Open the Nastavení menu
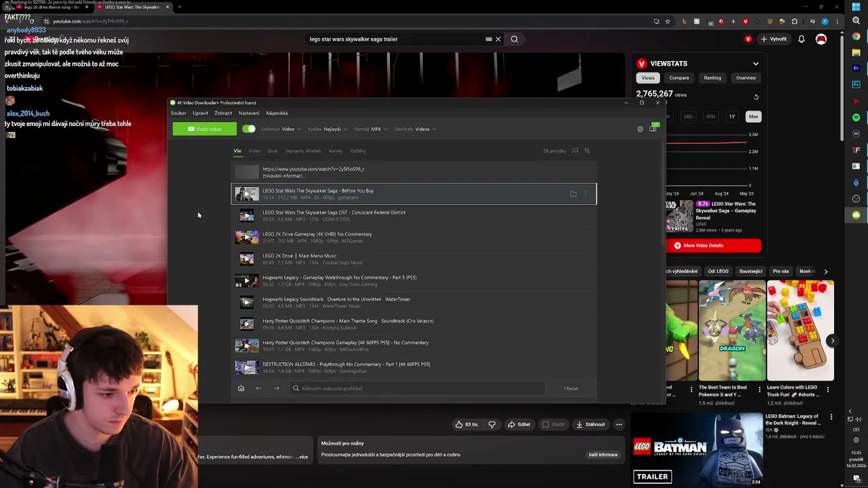Screen dimensions: 868x488 tap(249, 113)
